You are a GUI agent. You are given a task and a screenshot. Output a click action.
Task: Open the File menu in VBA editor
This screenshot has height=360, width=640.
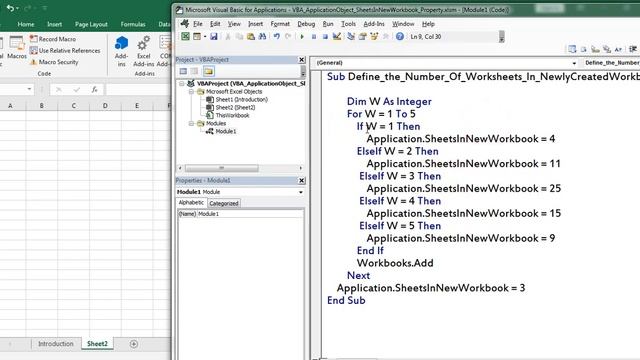pyautogui.click(x=198, y=24)
